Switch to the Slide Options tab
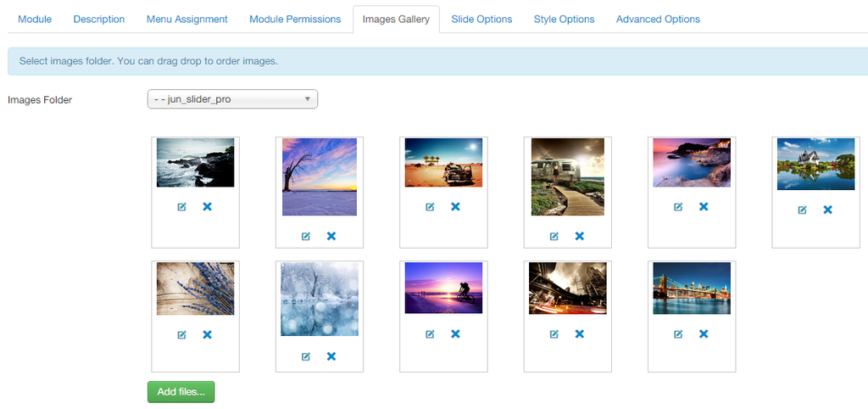868x409 pixels. click(481, 19)
